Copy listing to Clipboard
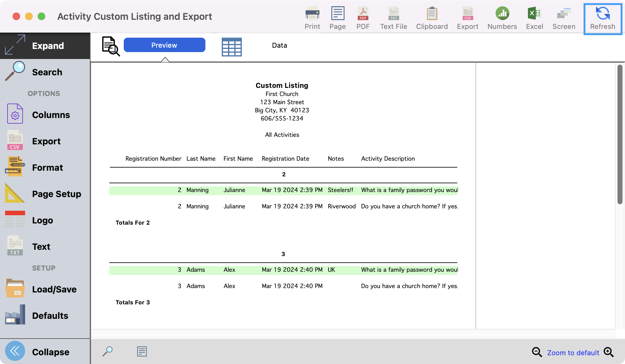The image size is (625, 364). click(432, 18)
